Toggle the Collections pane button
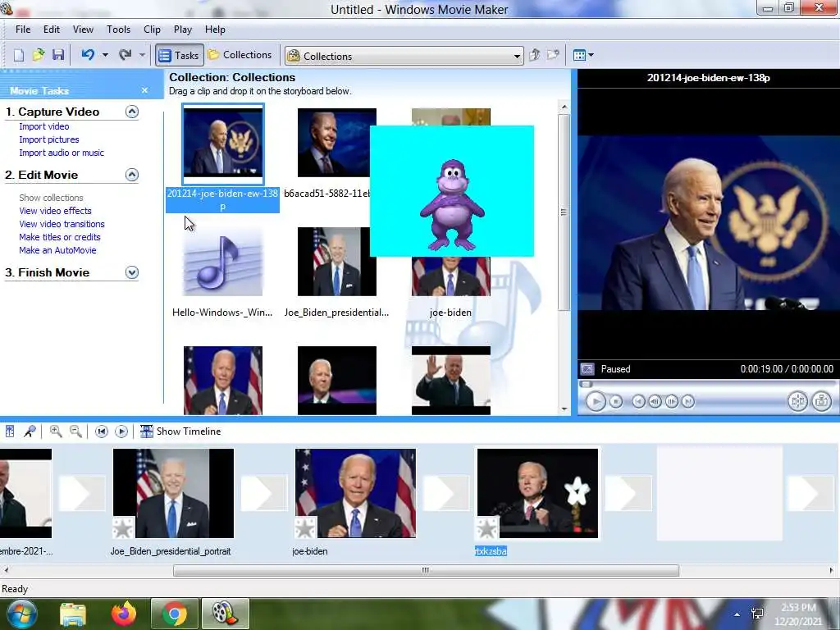The image size is (840, 630). coord(240,55)
